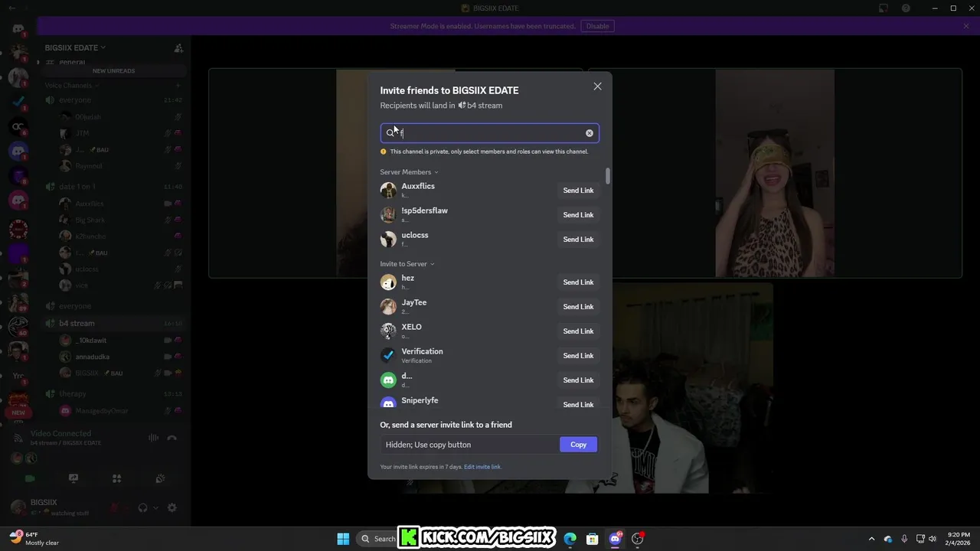Click the back arrow in title bar
This screenshot has width=980, height=551.
click(x=11, y=8)
